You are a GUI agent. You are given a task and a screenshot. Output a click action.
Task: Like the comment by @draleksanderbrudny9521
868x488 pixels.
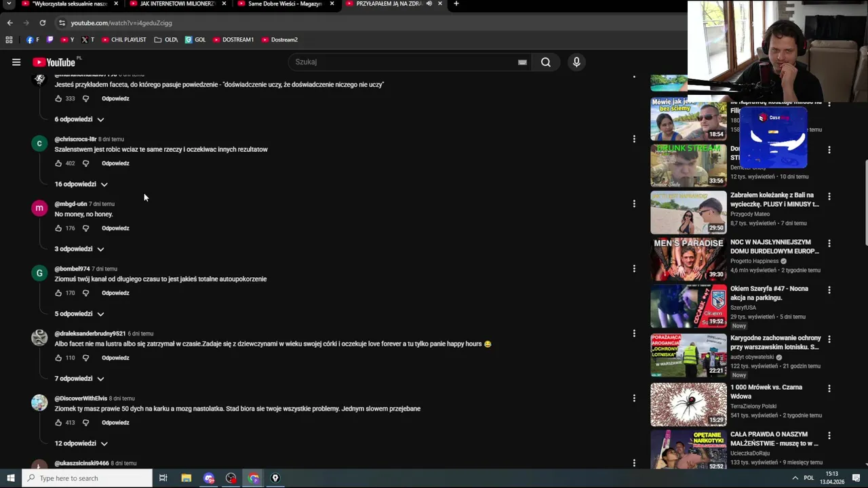(58, 358)
